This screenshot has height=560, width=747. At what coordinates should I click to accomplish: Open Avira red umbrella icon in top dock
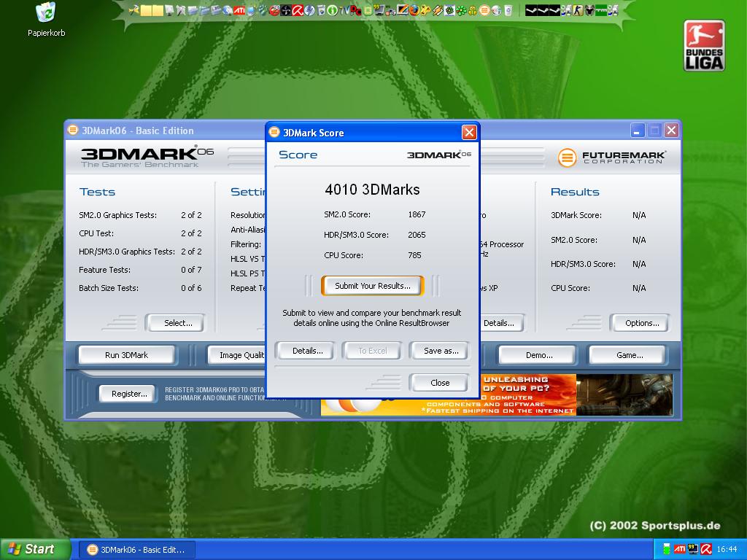click(x=298, y=10)
